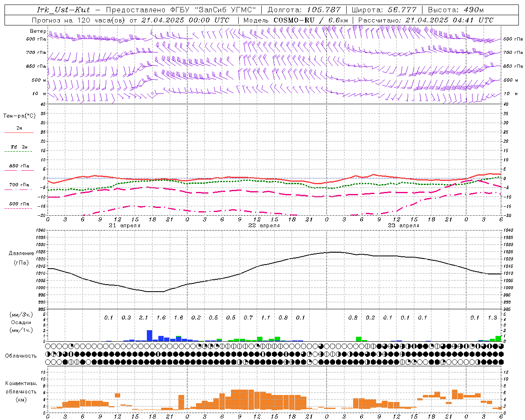Click the 1040 value on left pressure axis

(x=40, y=231)
